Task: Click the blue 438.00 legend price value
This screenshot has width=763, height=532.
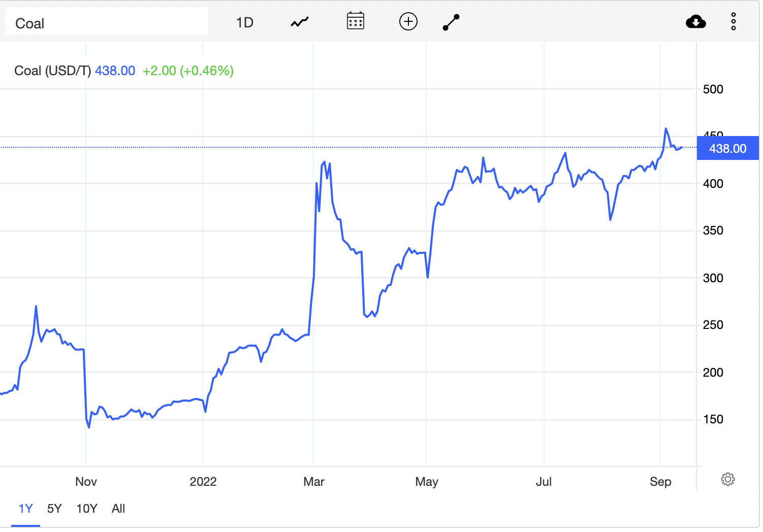Action: pos(115,71)
